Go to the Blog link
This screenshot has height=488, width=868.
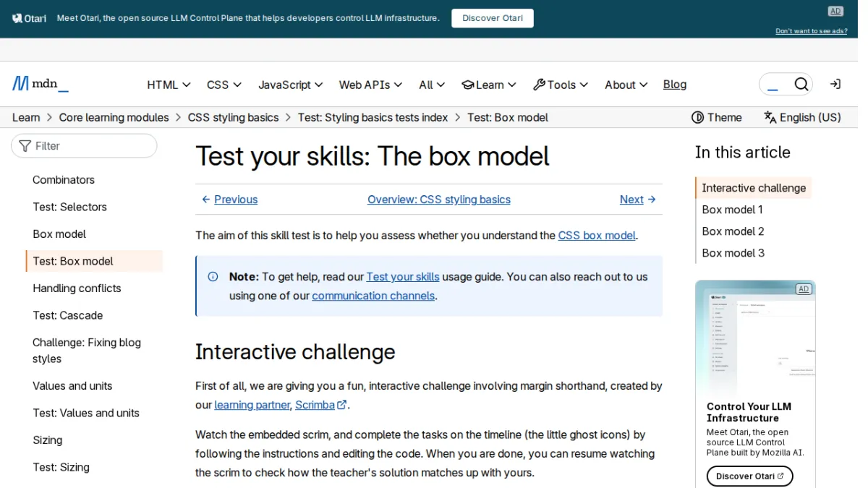pos(675,85)
